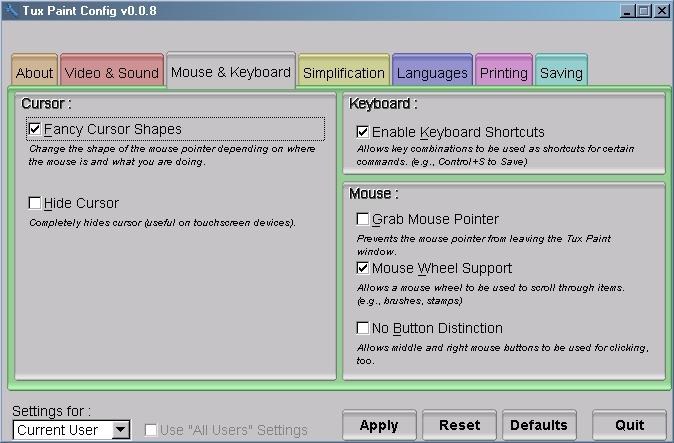Maximize the Tux Paint Config window
The width and height of the screenshot is (674, 443).
coord(643,11)
